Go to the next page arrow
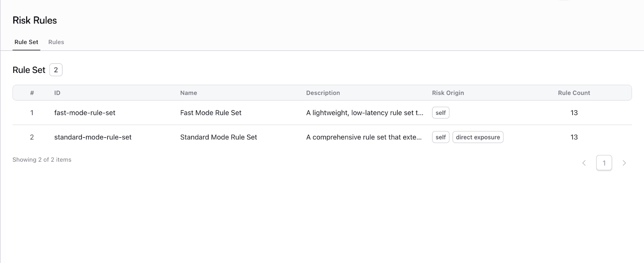644x263 pixels. tap(624, 163)
